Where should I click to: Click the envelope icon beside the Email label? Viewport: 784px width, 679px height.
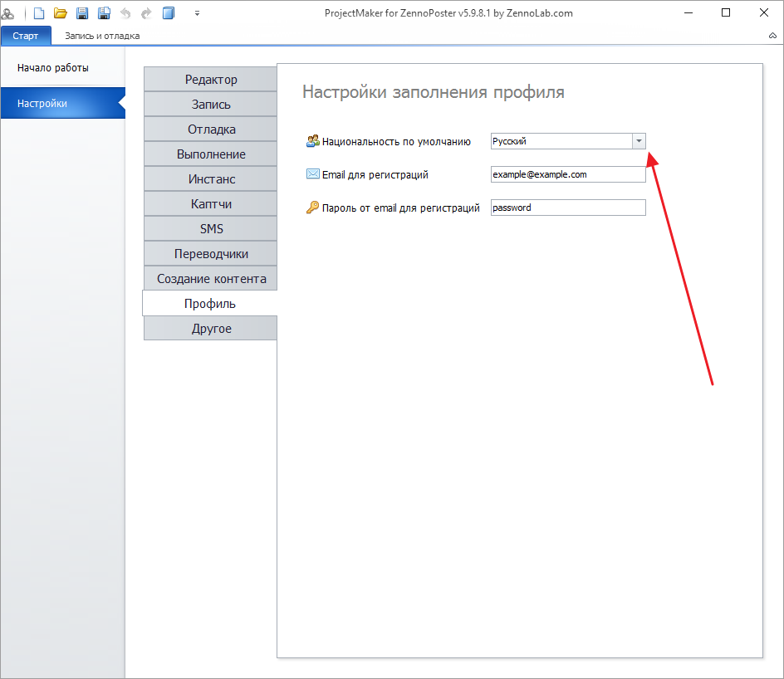312,173
